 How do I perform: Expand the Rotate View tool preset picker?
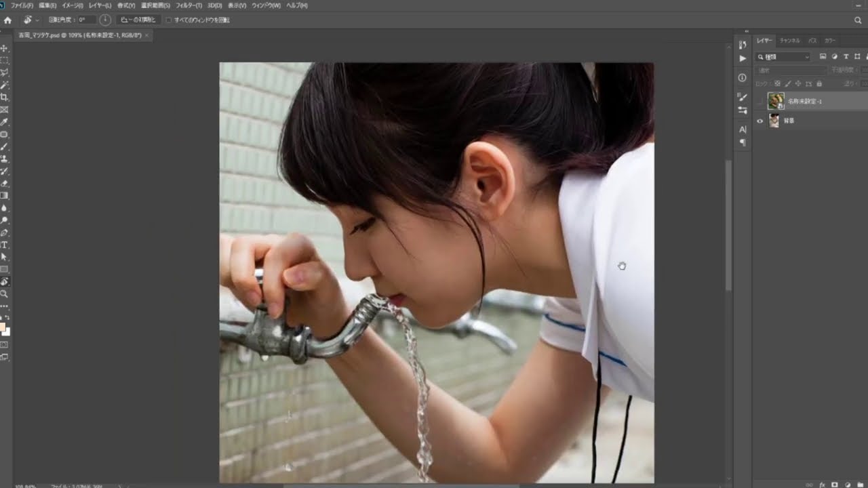37,20
